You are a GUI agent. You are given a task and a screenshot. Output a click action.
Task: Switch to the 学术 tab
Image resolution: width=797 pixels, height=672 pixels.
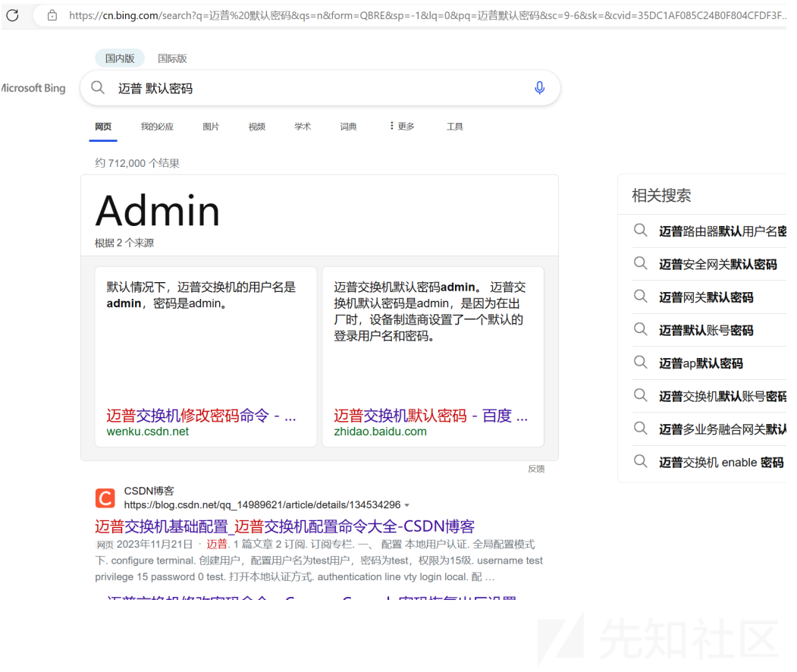303,127
